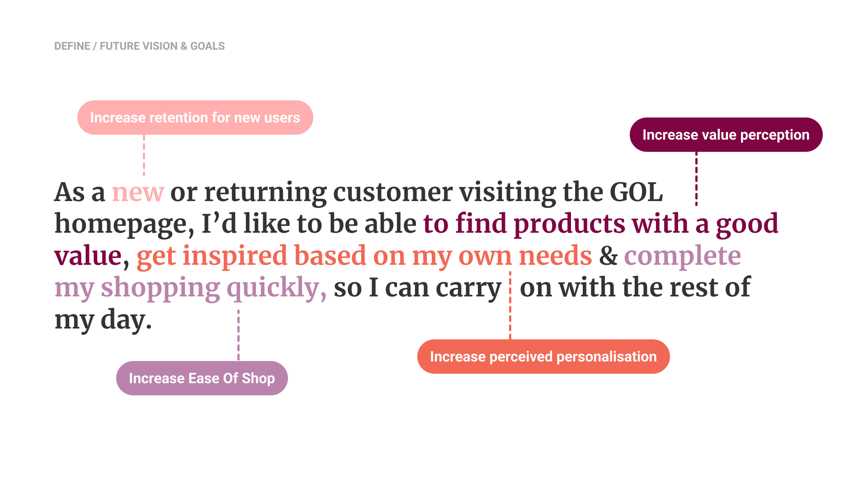Click the phrase 'to find products with a good'
The height and width of the screenshot is (488, 868).
601,224
